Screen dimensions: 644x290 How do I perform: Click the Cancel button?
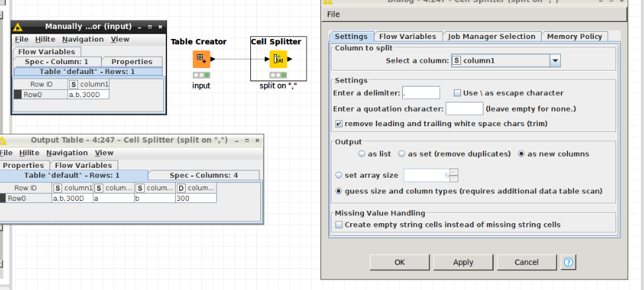pyautogui.click(x=526, y=262)
